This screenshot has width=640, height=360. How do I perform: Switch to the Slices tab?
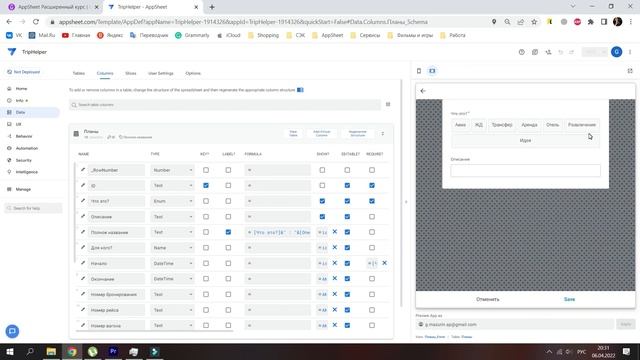[131, 73]
